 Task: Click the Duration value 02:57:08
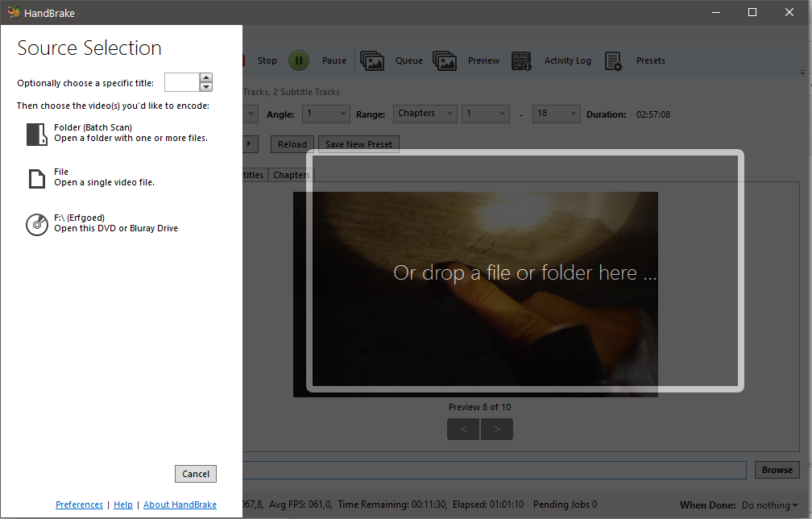[653, 114]
